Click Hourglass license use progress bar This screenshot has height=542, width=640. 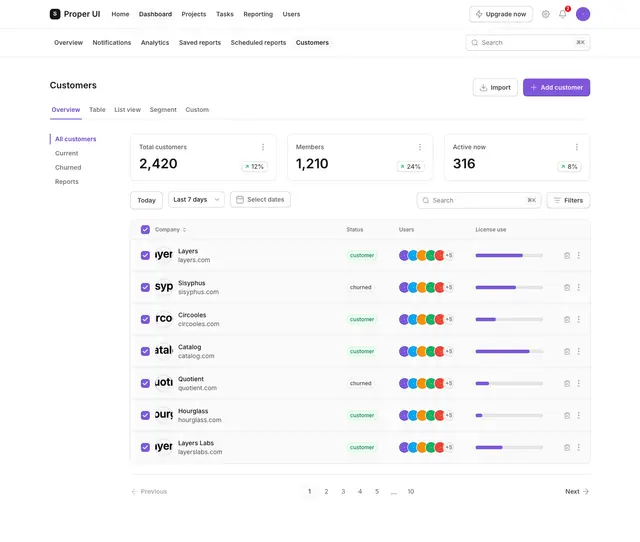[509, 415]
